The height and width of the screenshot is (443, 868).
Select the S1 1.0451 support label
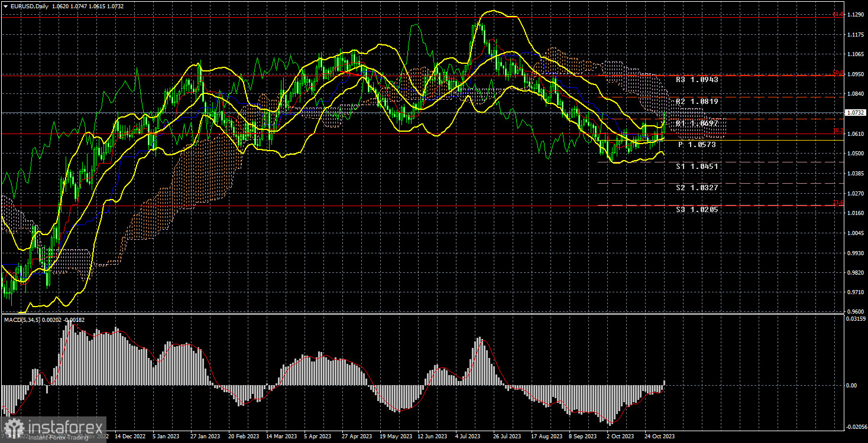pos(698,167)
